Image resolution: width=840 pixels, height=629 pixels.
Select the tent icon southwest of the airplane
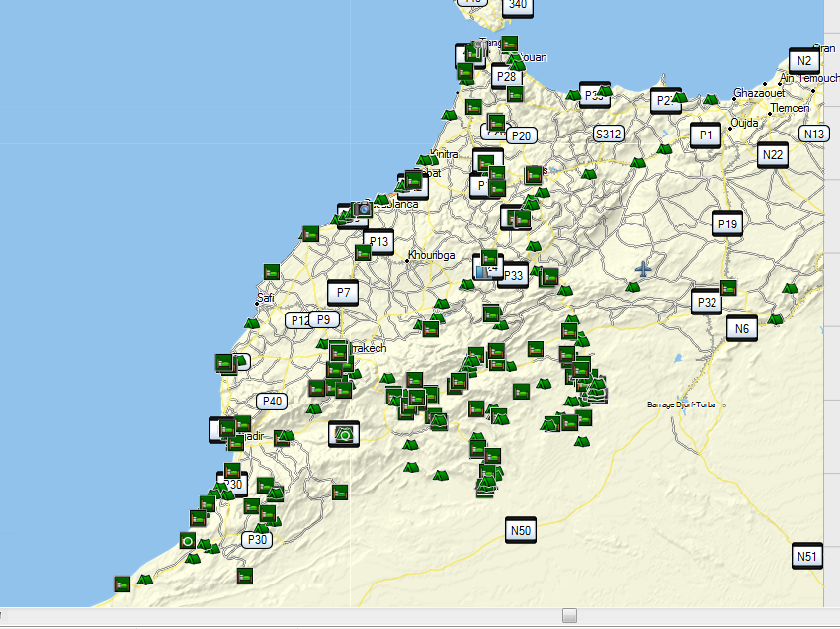pyautogui.click(x=632, y=287)
